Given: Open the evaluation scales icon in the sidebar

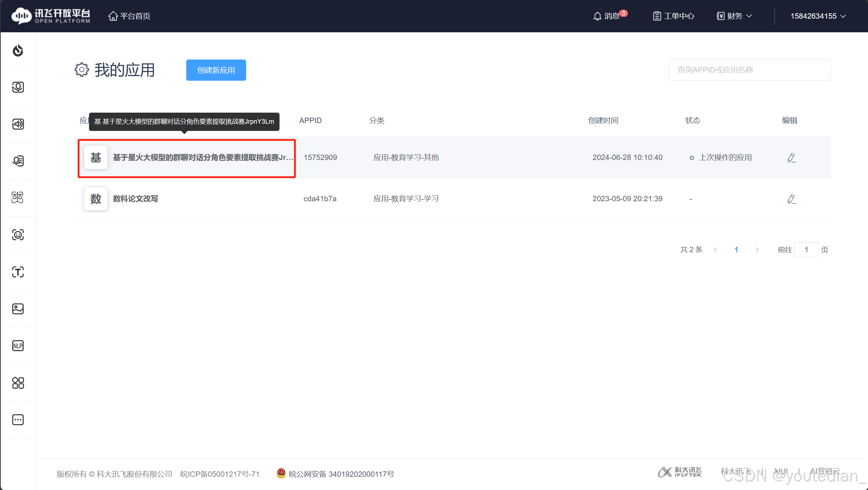Looking at the screenshot, I should [x=18, y=197].
